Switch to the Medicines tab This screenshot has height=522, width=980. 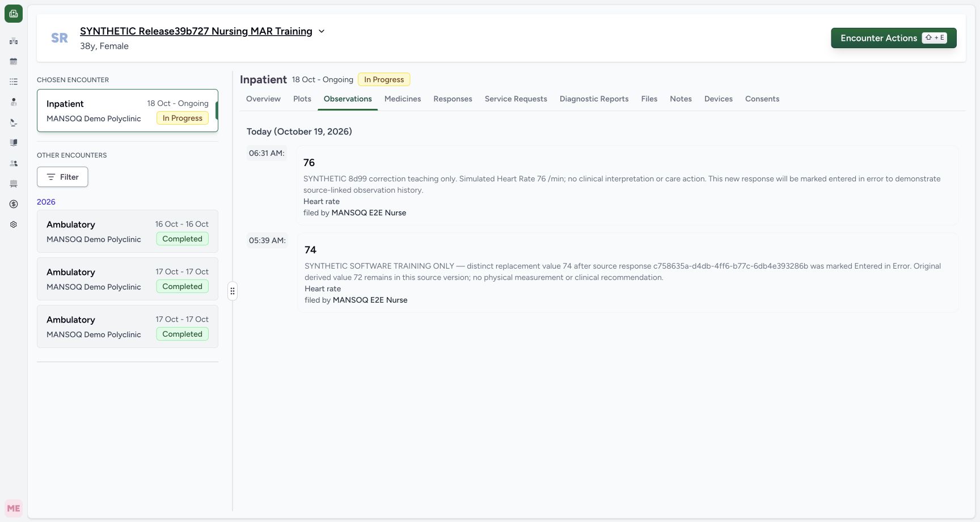pos(403,99)
